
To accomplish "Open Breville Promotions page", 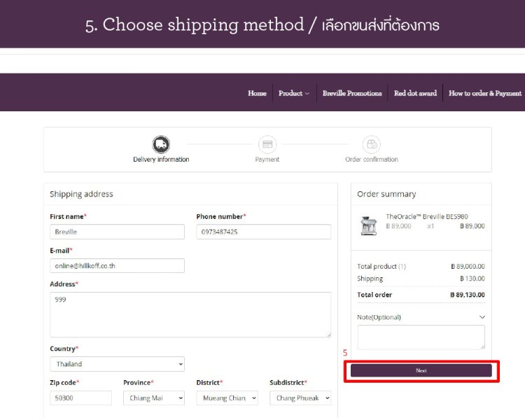I will coord(352,93).
